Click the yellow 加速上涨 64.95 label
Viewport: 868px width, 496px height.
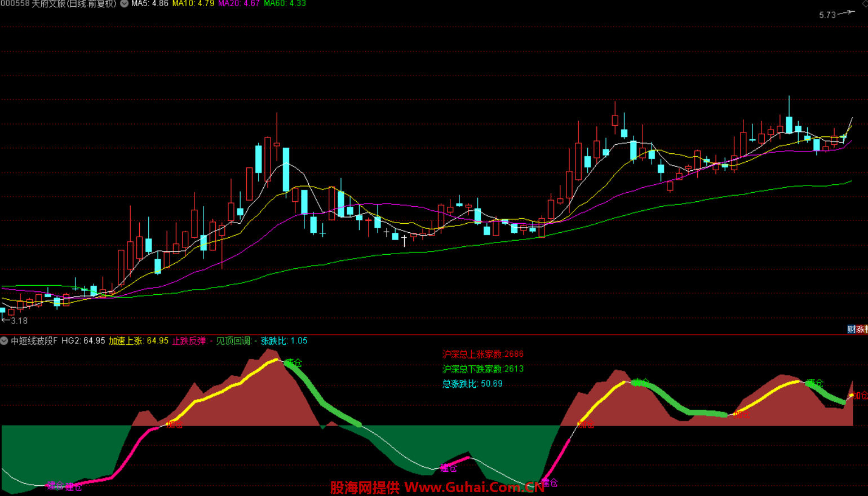[x=138, y=341]
